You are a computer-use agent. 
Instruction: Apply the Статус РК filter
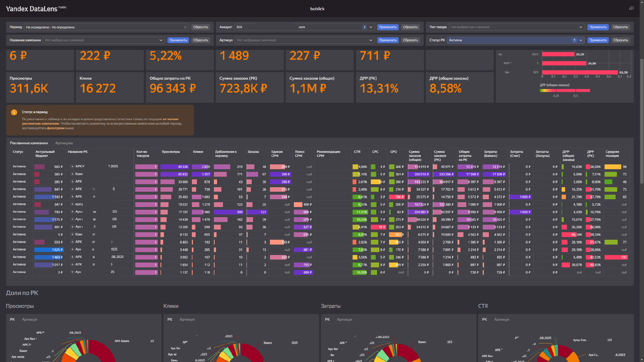point(598,40)
